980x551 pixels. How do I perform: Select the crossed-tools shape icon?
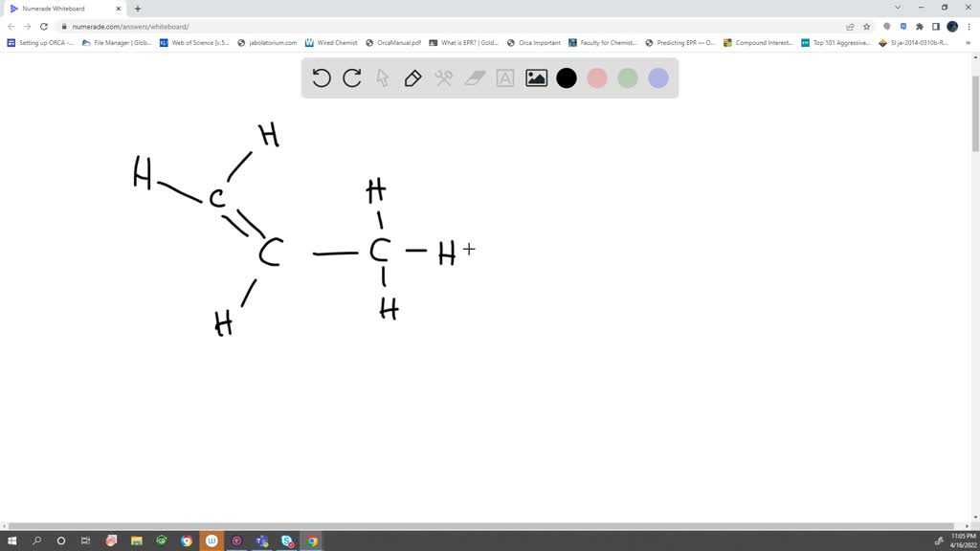[444, 78]
